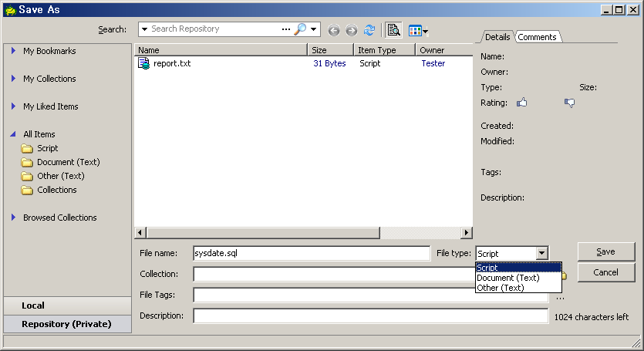644x351 pixels.
Task: Toggle the details preview pane icon
Action: (x=394, y=30)
